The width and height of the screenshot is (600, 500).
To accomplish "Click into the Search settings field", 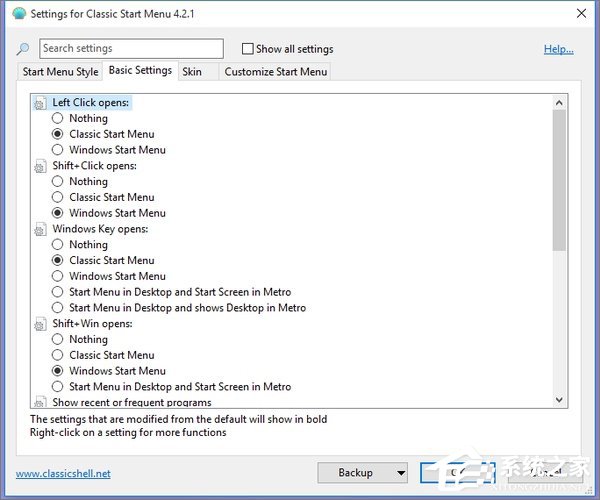I will point(131,49).
